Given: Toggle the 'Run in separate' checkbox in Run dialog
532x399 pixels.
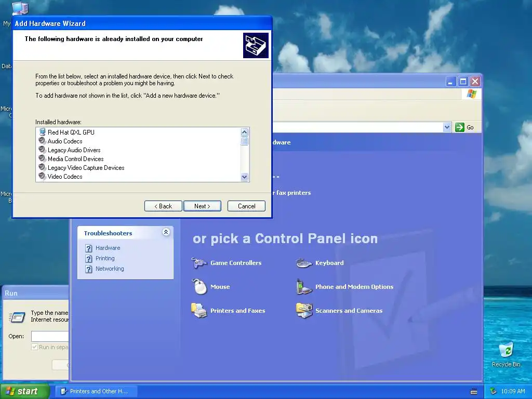Looking at the screenshot, I should 34,347.
